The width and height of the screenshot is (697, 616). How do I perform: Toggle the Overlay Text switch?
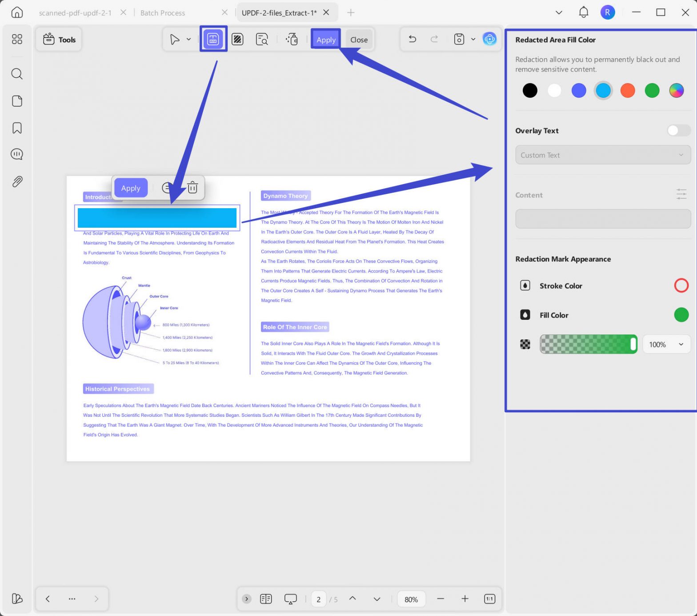pyautogui.click(x=678, y=130)
